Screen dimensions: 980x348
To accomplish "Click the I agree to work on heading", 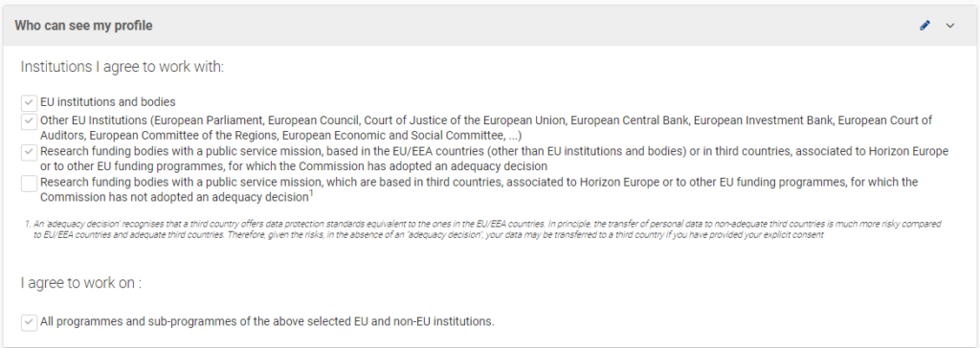I will pyautogui.click(x=81, y=283).
